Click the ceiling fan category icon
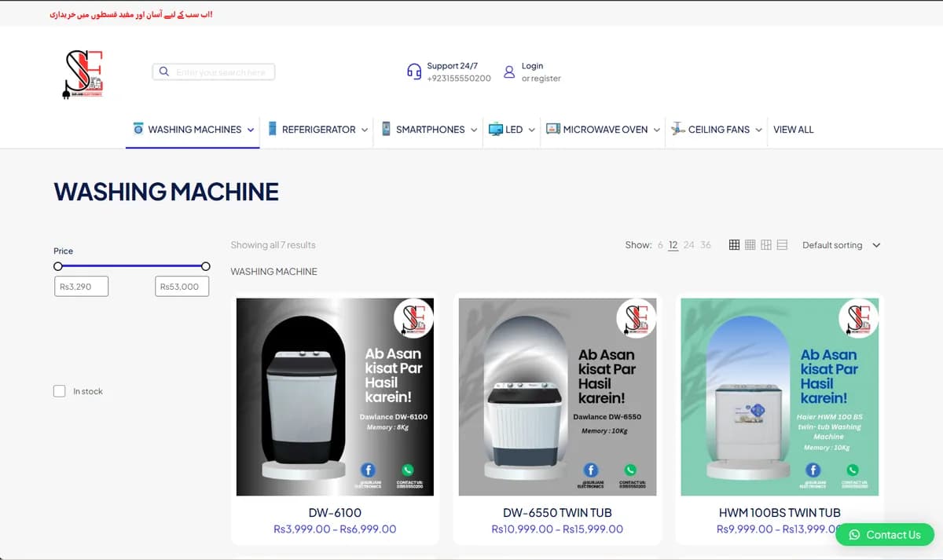943x560 pixels. [x=677, y=129]
